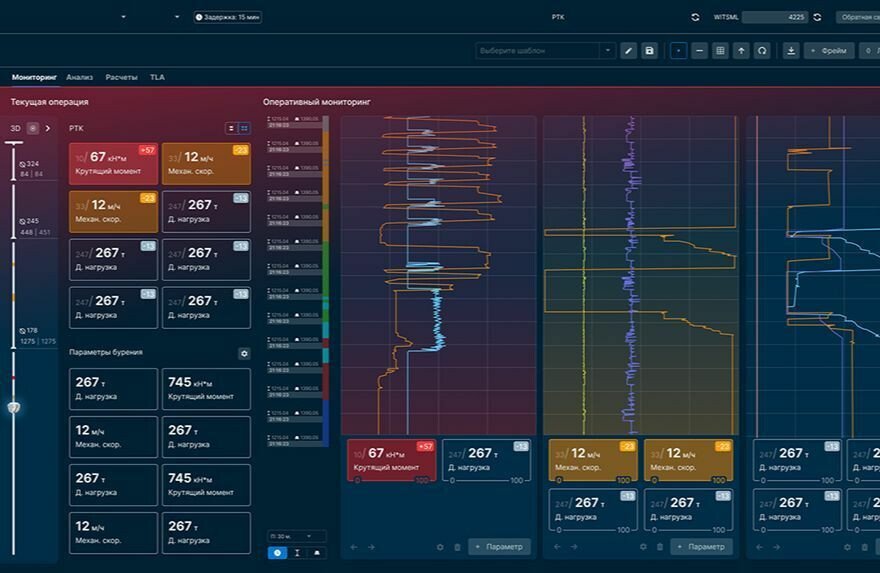This screenshot has width=880, height=573.
Task: Click the rotate refresh toolbar icon
Action: 762,51
